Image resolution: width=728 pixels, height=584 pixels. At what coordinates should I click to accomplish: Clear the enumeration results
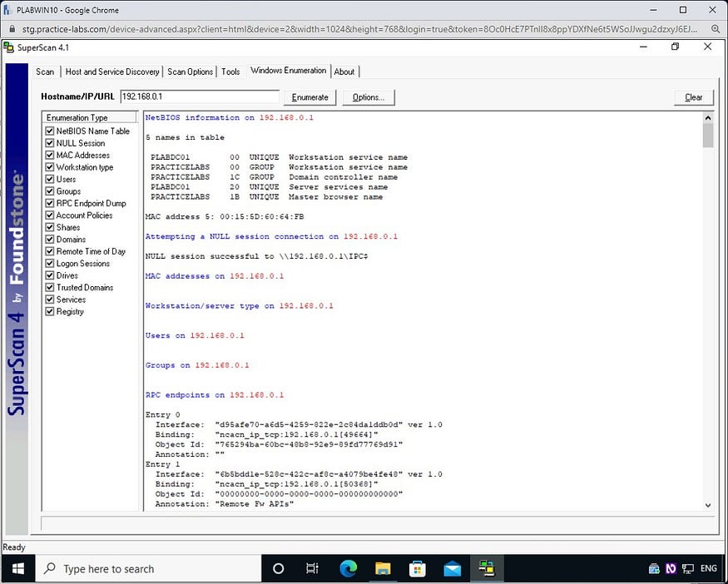click(x=693, y=97)
